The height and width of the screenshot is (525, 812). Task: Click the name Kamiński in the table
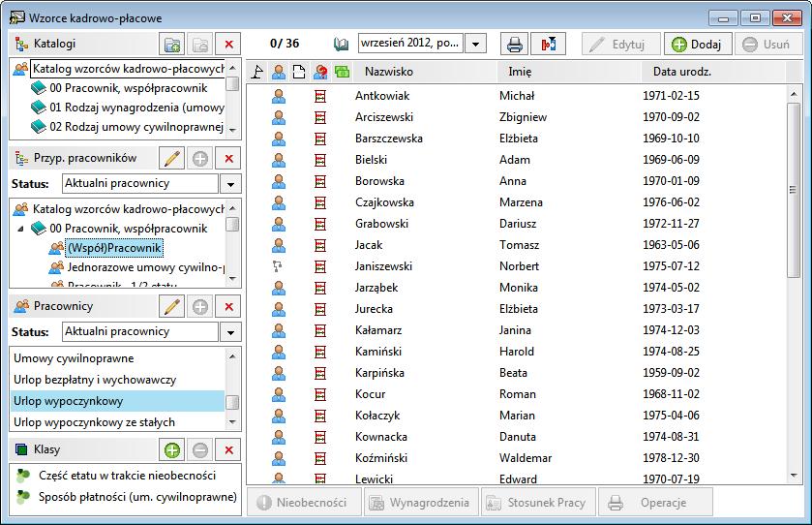coord(378,352)
